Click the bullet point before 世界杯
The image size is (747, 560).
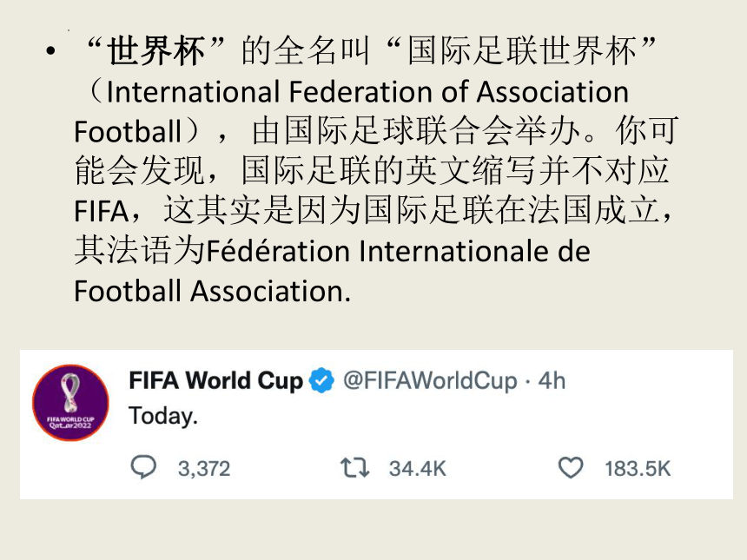pos(51,50)
